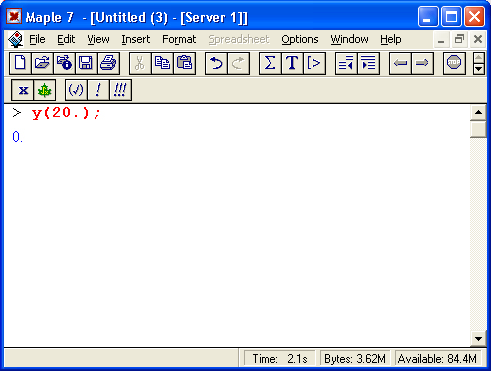Undo the last operation
The height and width of the screenshot is (371, 491).
pos(216,63)
